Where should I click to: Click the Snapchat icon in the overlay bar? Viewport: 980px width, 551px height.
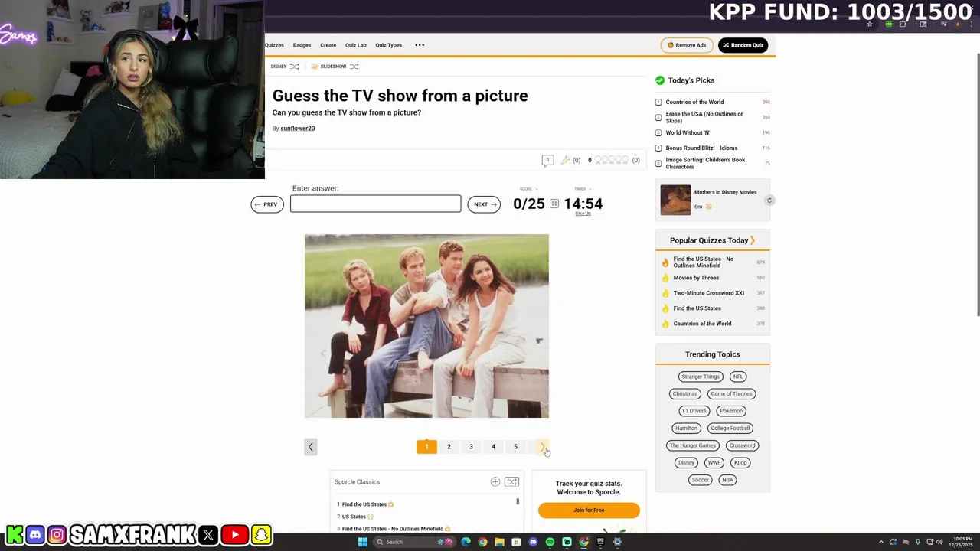[x=261, y=535]
